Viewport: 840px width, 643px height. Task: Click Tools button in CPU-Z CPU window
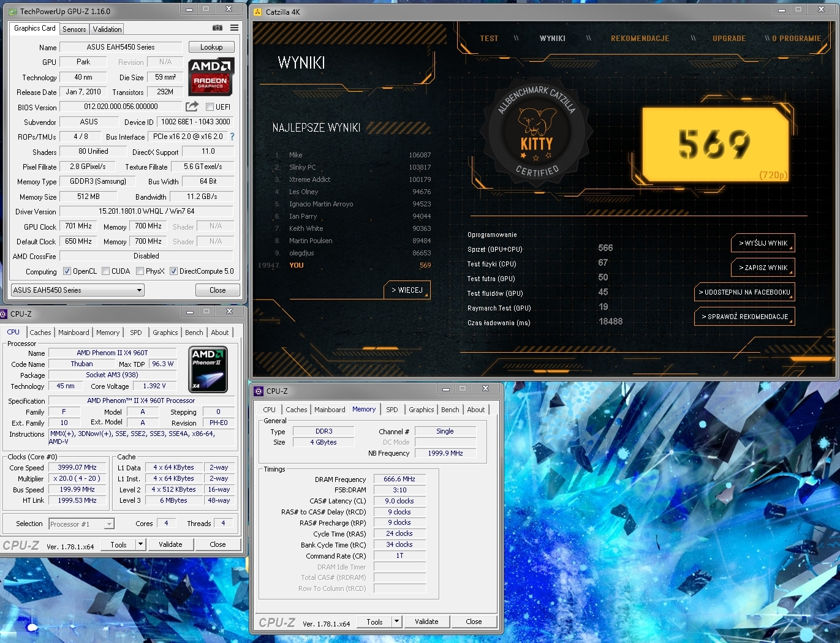tap(119, 544)
